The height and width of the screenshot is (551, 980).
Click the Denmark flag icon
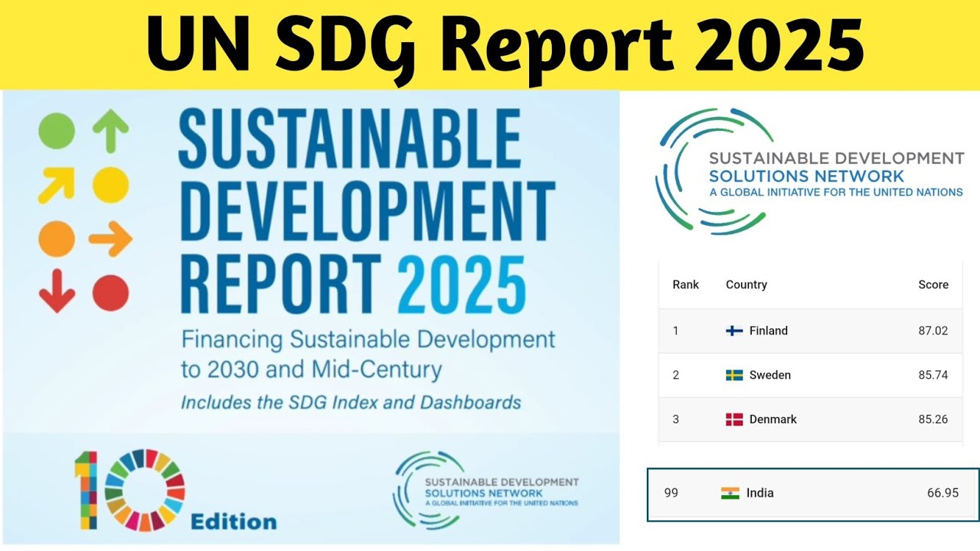click(734, 419)
